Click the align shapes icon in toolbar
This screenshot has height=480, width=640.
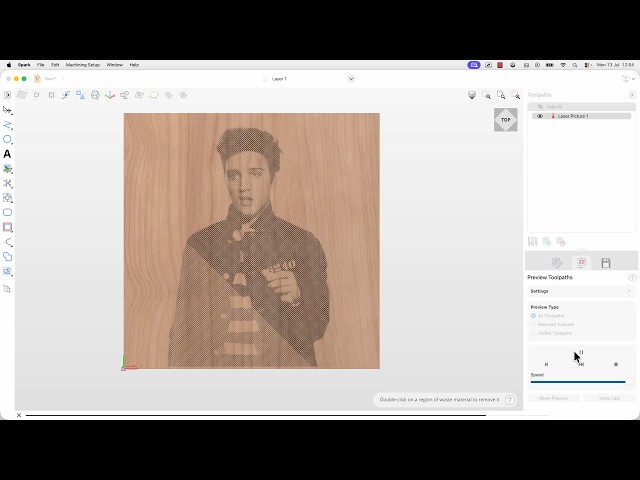[x=80, y=95]
